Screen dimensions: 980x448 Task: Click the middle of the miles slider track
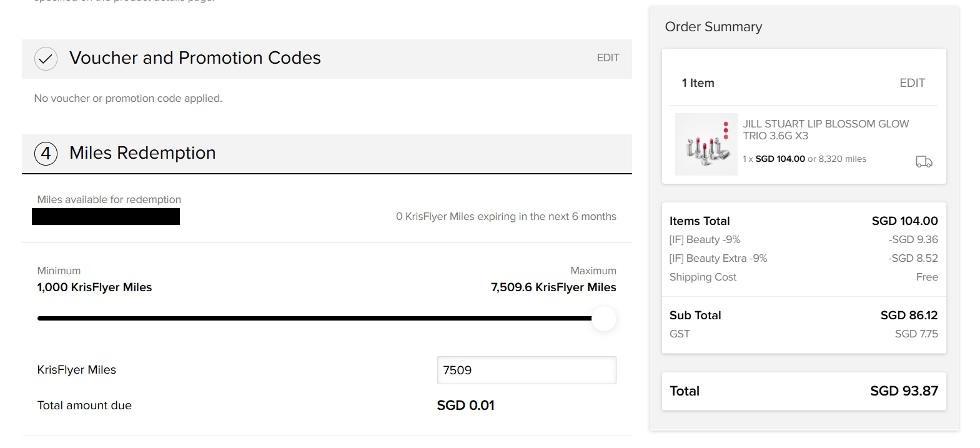(x=315, y=318)
